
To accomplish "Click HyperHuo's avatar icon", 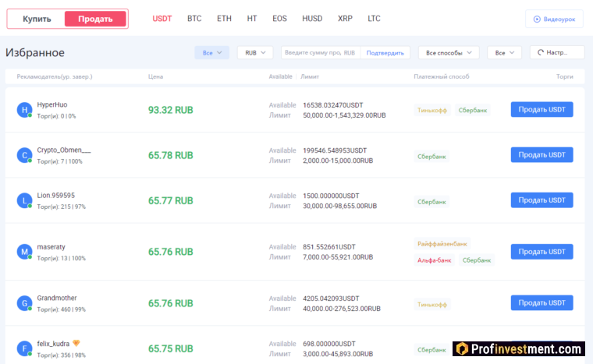I will [25, 110].
